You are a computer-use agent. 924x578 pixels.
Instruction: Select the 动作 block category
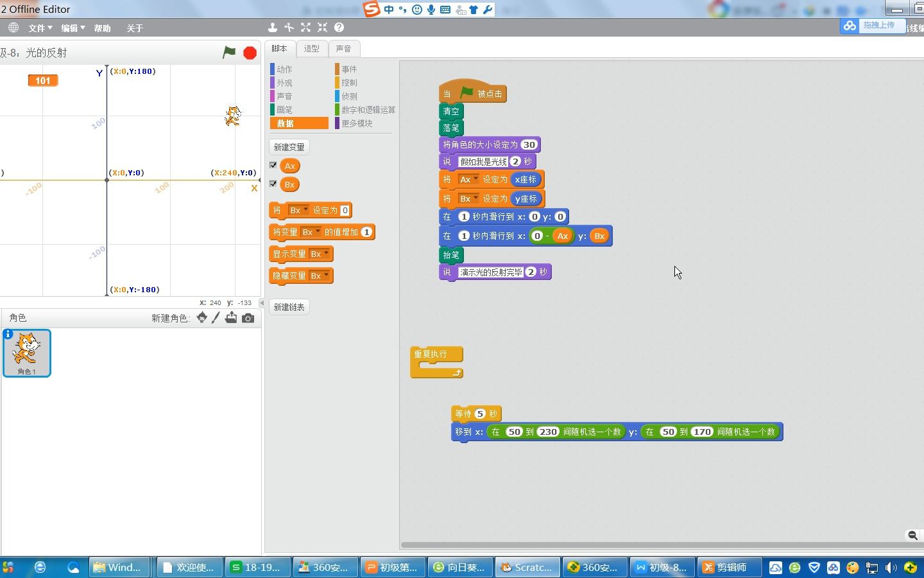coord(284,69)
